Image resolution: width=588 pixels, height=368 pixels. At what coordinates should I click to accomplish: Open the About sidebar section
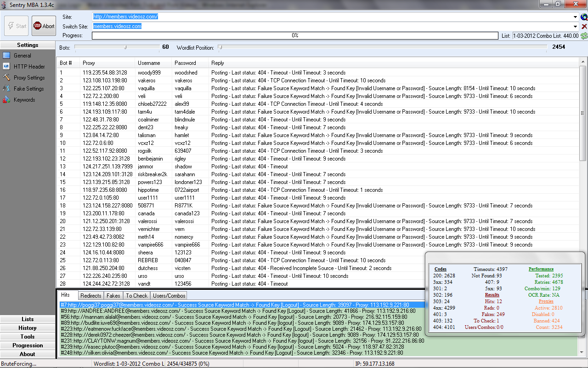(x=28, y=354)
